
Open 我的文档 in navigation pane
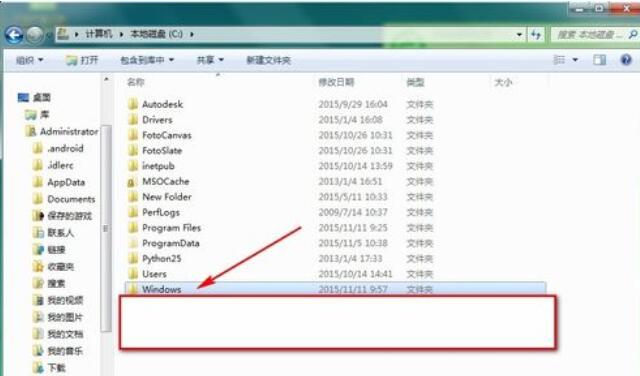click(x=58, y=334)
